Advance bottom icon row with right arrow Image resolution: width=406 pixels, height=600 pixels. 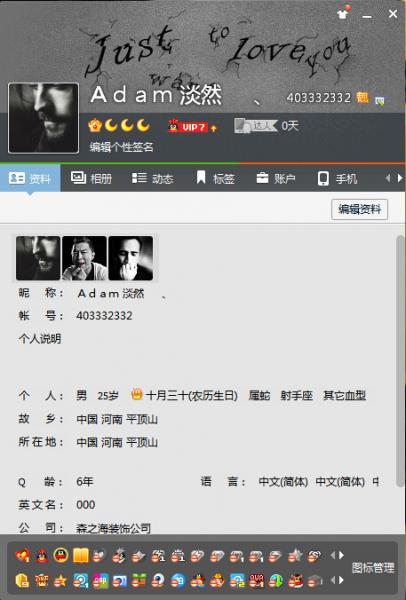coord(341,580)
